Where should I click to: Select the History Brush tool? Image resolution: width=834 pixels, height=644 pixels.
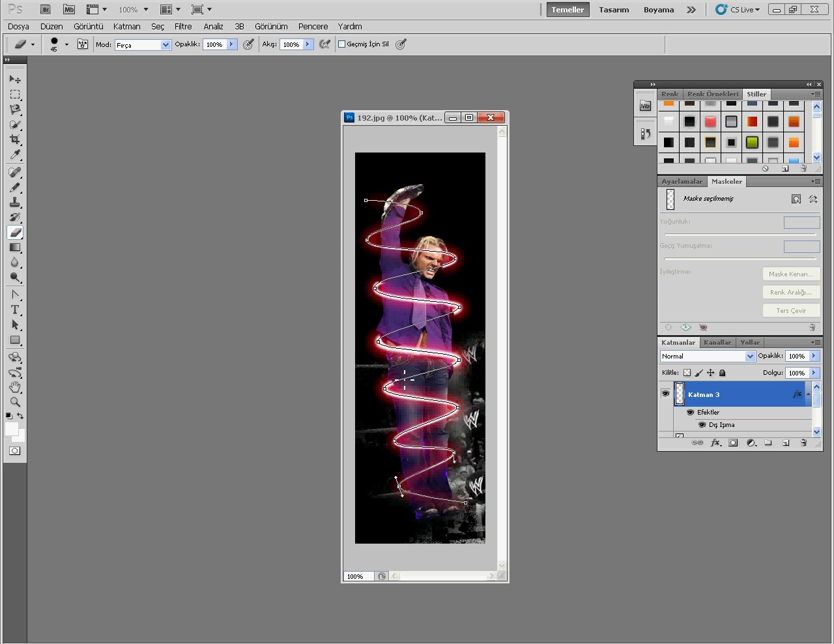pyautogui.click(x=15, y=217)
